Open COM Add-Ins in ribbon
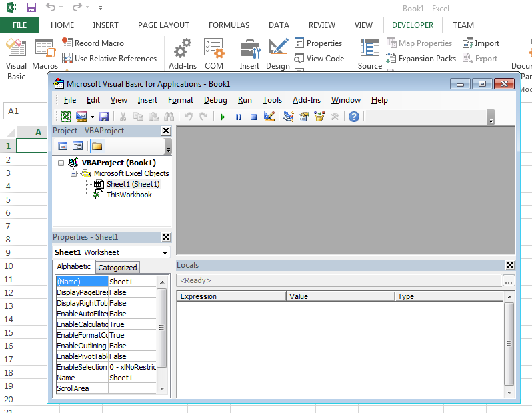The image size is (532, 413). (214, 53)
